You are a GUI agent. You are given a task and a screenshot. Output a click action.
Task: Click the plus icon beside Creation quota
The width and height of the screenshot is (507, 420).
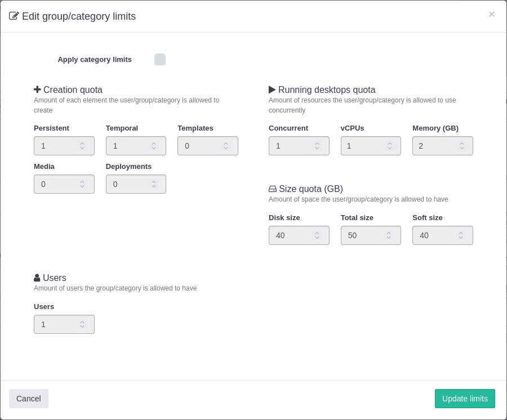(x=37, y=90)
